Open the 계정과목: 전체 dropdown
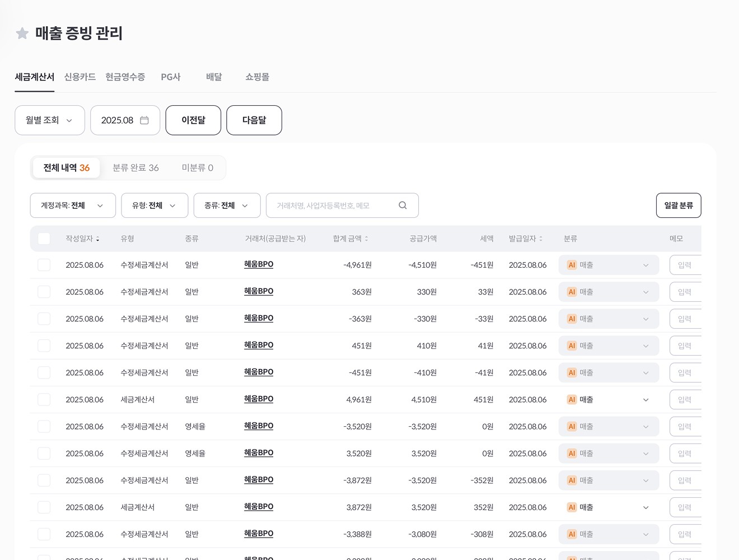Screen dimensions: 739x560 click(x=72, y=205)
